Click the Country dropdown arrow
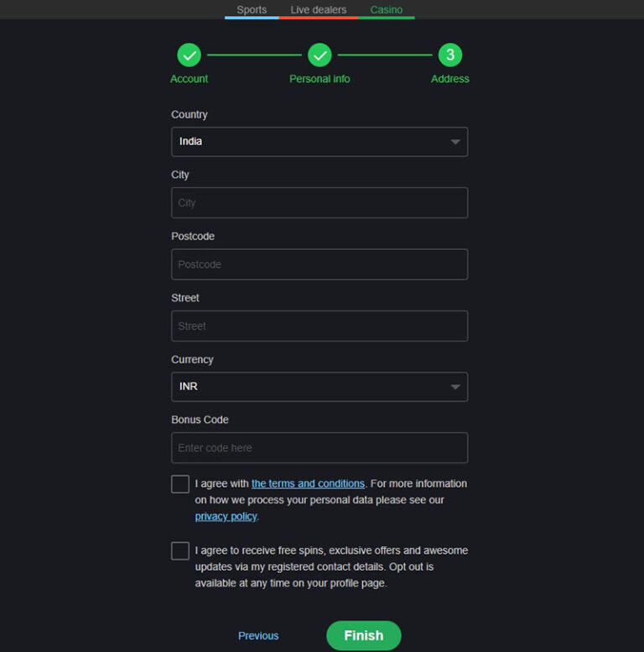 click(x=455, y=142)
